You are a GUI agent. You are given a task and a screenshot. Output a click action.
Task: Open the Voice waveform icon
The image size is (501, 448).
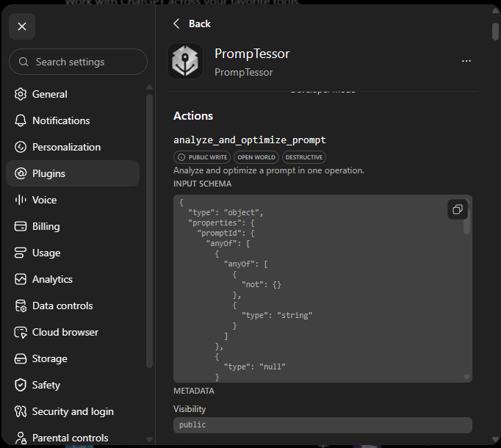(x=21, y=200)
